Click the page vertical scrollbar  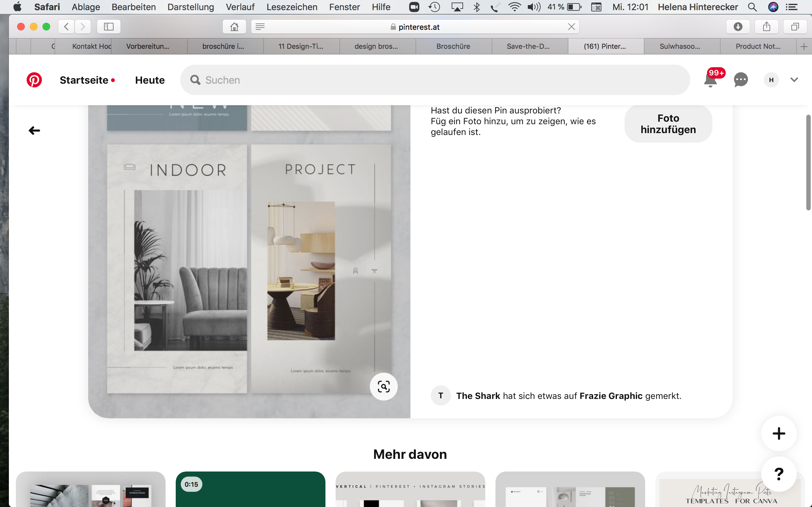point(808,163)
